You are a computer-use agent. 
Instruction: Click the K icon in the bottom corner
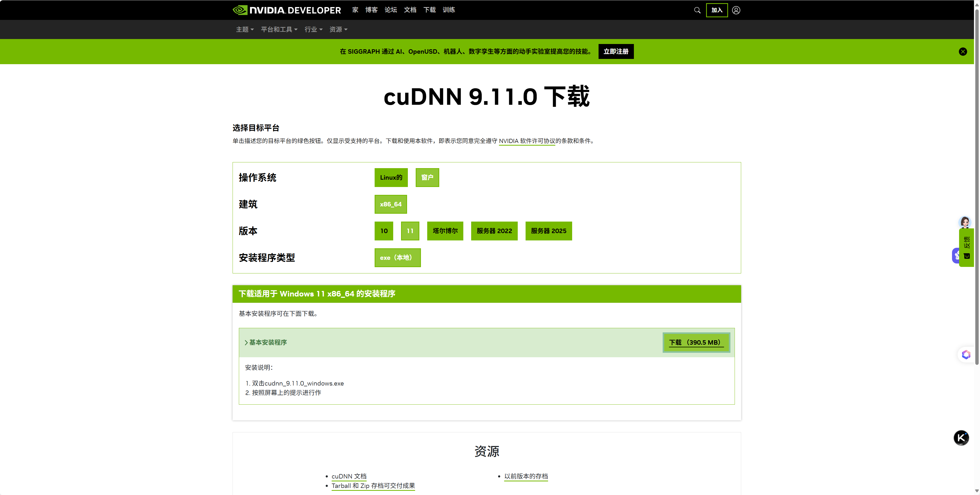click(961, 437)
